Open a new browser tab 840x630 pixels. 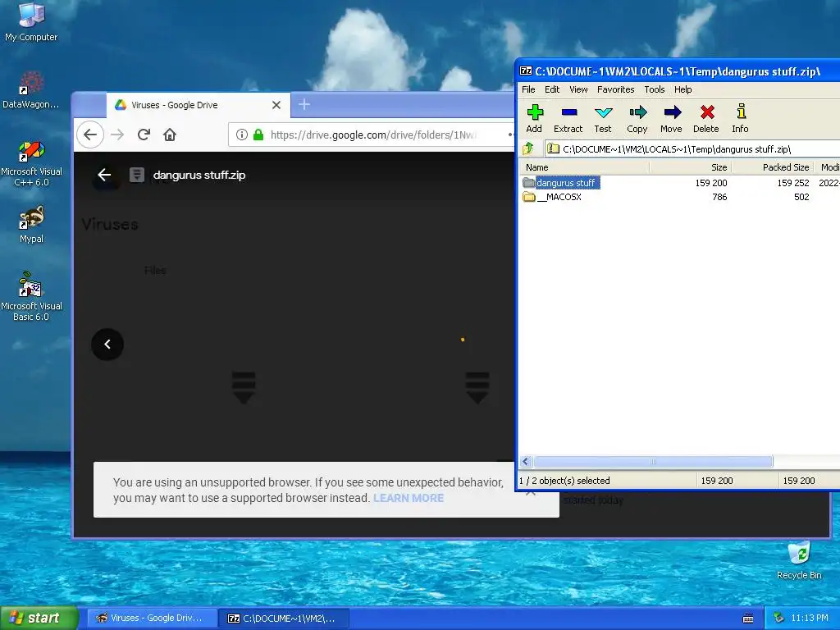(x=304, y=104)
